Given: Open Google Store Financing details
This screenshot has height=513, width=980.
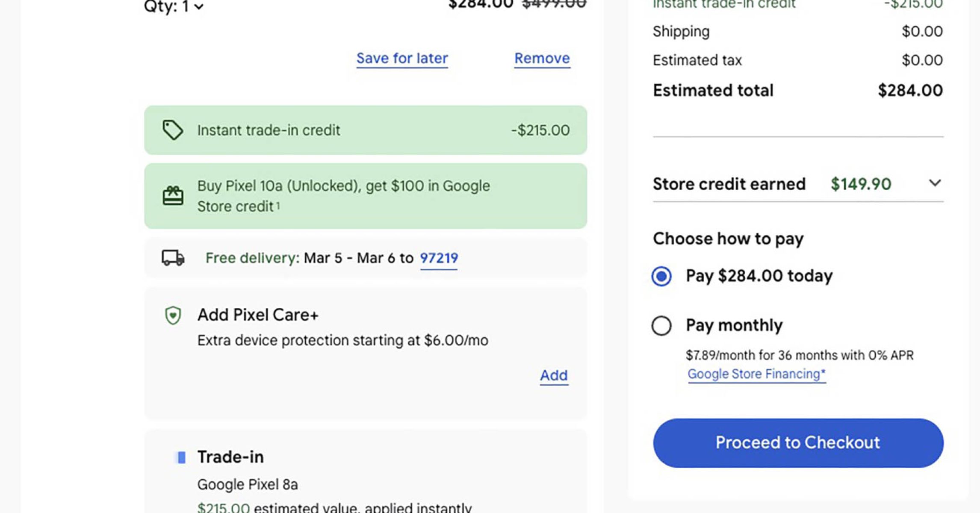Looking at the screenshot, I should click(x=756, y=374).
